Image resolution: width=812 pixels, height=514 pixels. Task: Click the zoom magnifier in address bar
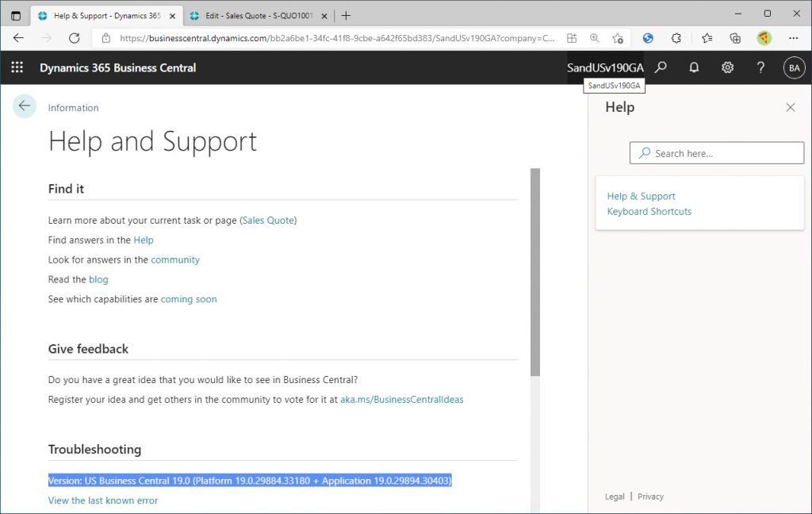click(595, 38)
